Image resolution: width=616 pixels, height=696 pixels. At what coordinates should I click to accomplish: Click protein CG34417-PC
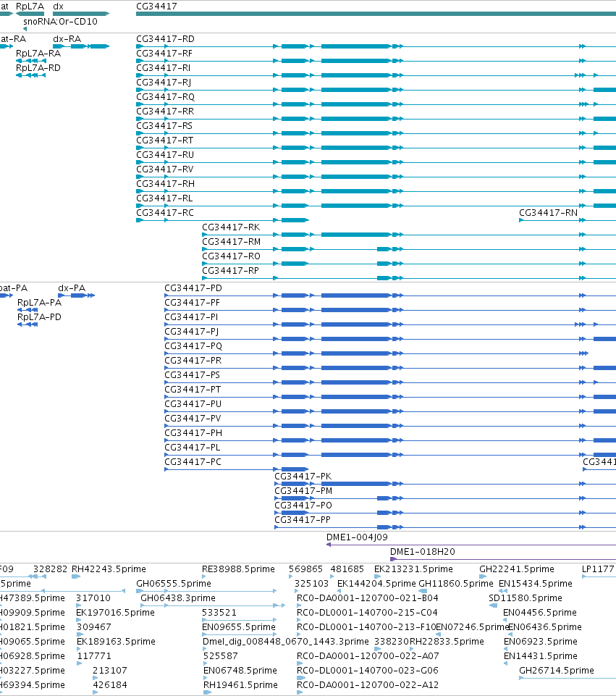click(x=193, y=461)
